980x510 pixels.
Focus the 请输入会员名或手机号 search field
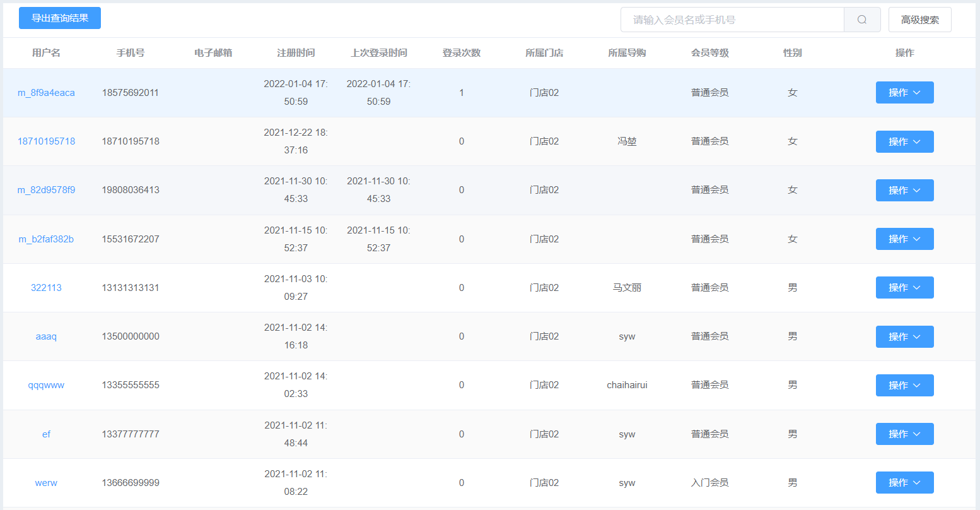tap(733, 20)
